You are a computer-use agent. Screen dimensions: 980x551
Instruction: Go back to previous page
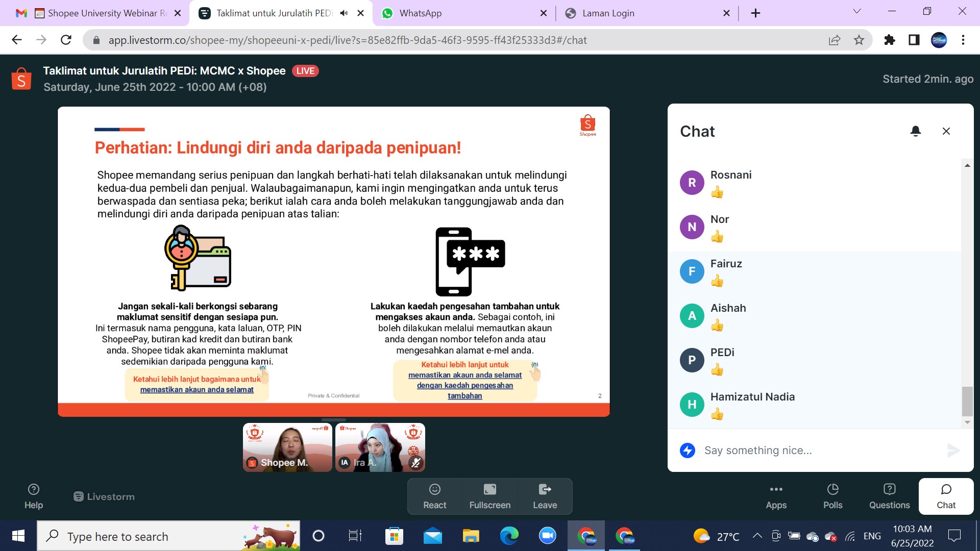point(17,40)
